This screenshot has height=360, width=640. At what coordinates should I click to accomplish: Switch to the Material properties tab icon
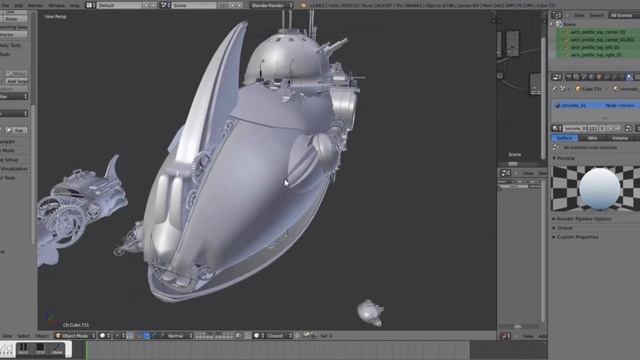(629, 77)
